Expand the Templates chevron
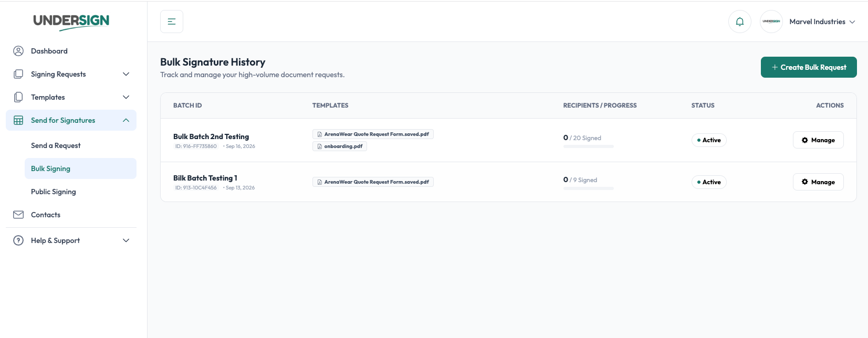Image resolution: width=868 pixels, height=338 pixels. tap(126, 97)
